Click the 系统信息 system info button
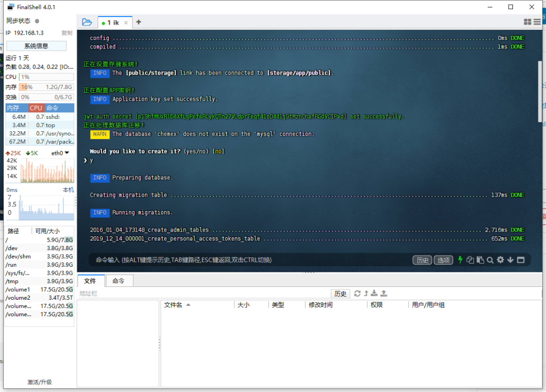 click(36, 46)
